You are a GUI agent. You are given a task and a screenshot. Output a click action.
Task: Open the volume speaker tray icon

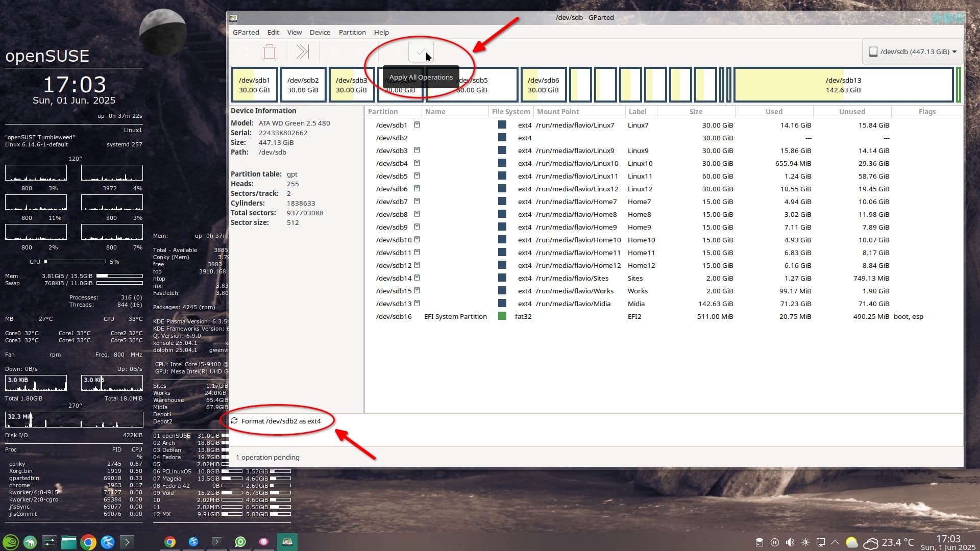click(790, 542)
